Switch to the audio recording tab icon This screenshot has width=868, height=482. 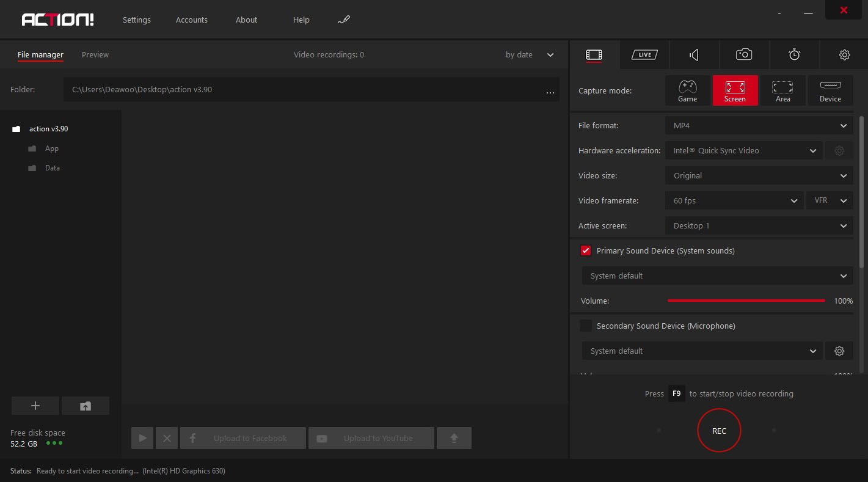(695, 55)
